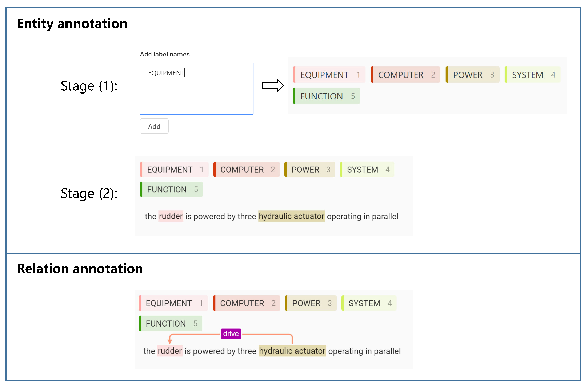Viewport: 588px width, 387px height.
Task: Select POWER label in Relation annotation
Action: point(311,303)
